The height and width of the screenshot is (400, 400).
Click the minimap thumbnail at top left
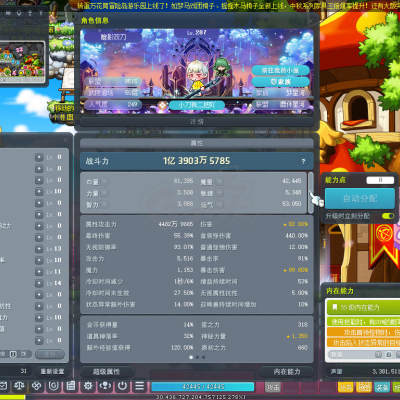(22, 62)
